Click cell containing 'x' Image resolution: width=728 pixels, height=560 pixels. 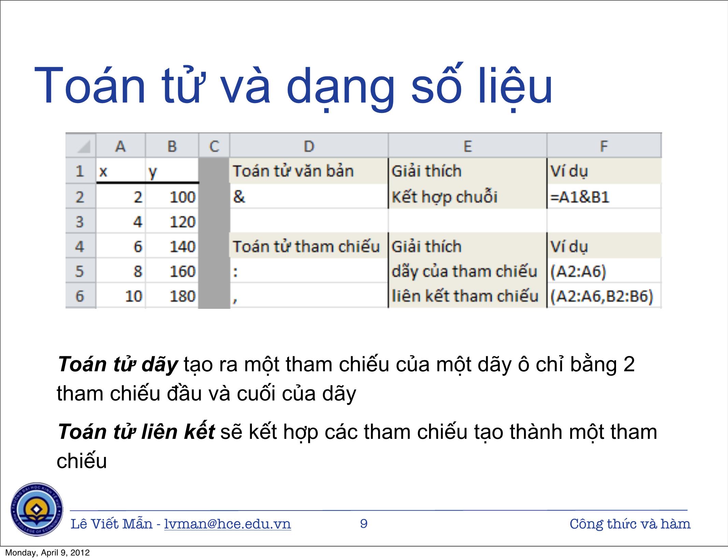(x=121, y=171)
